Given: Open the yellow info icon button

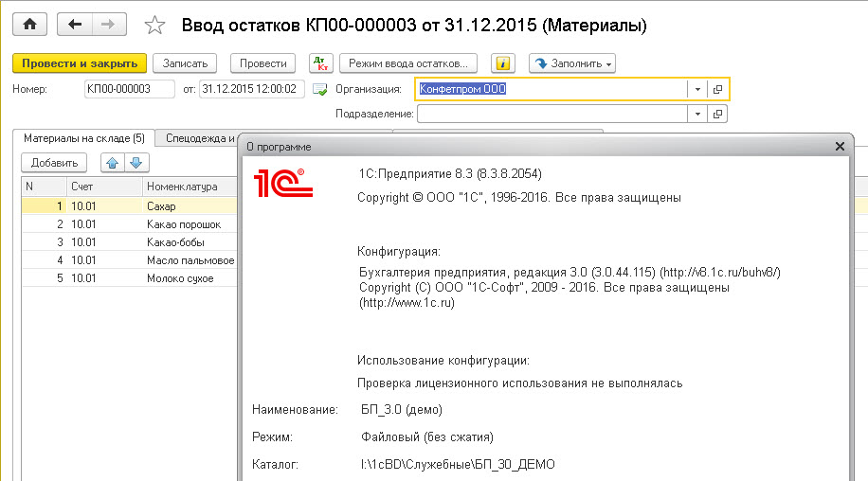Looking at the screenshot, I should point(502,63).
